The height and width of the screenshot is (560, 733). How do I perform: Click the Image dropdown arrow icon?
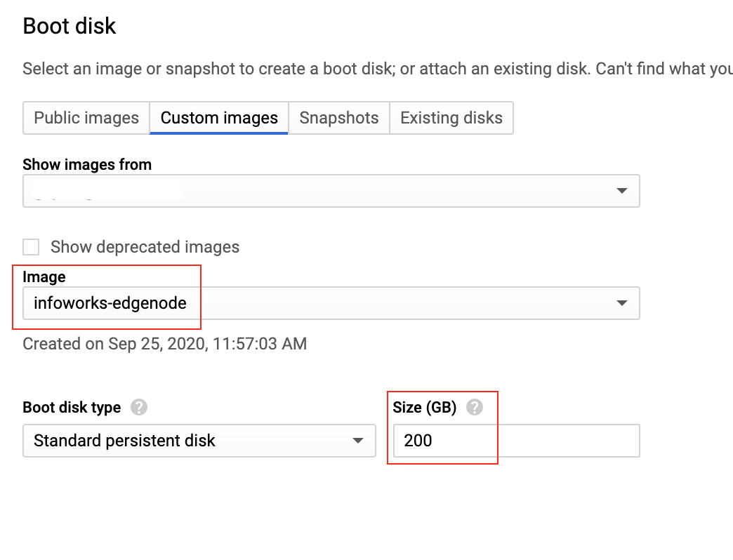tap(622, 303)
